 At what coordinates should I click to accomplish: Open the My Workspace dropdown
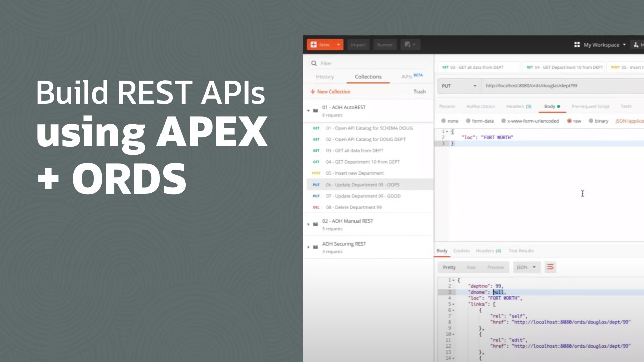pyautogui.click(x=600, y=45)
